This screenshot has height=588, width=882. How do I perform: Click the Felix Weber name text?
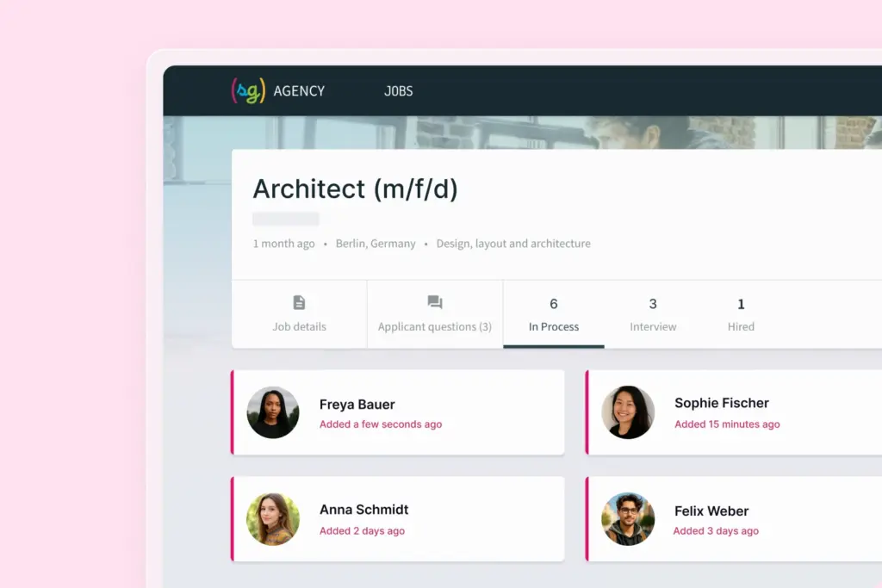[x=711, y=511]
